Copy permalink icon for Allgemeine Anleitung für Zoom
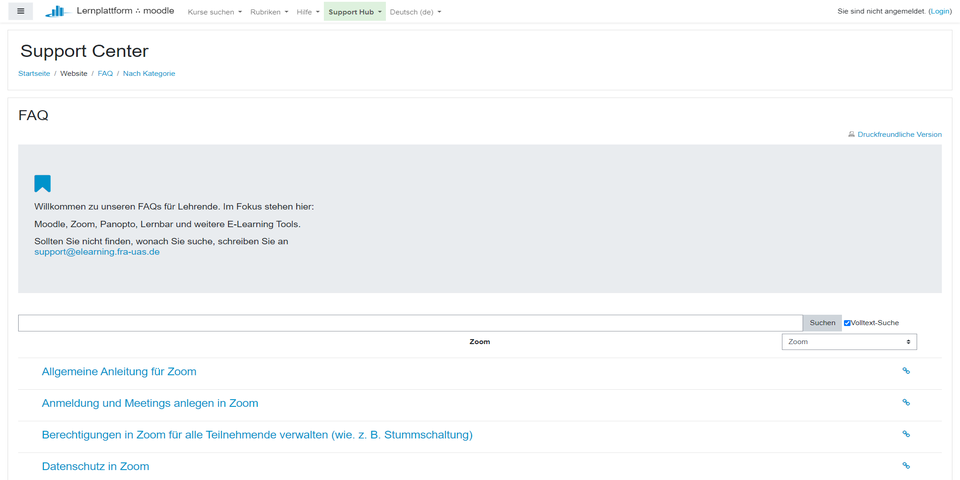The width and height of the screenshot is (960, 480). tap(906, 370)
